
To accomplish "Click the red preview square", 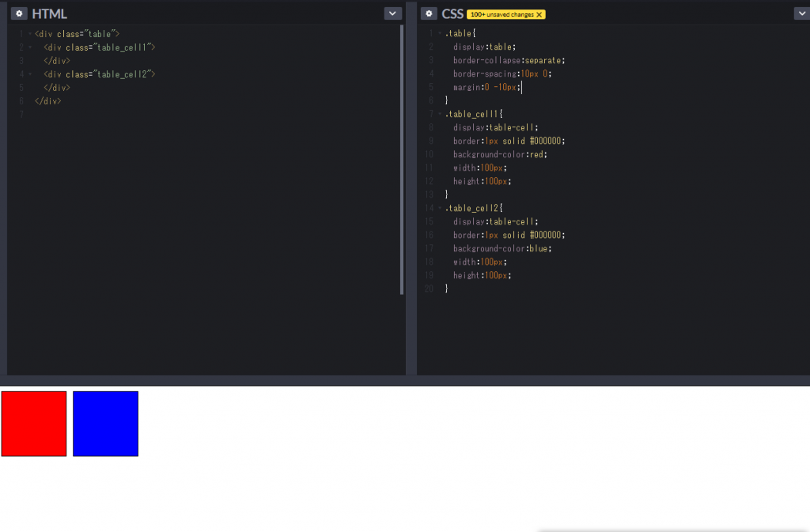I will 34,424.
